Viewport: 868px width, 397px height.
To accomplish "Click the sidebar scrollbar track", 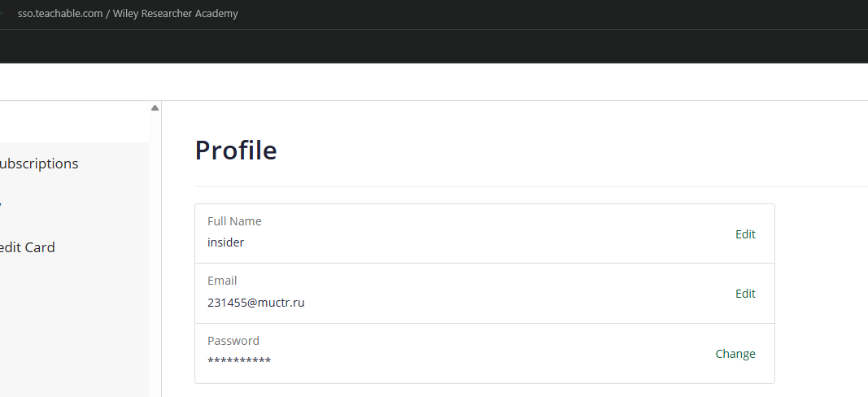I will point(155,244).
